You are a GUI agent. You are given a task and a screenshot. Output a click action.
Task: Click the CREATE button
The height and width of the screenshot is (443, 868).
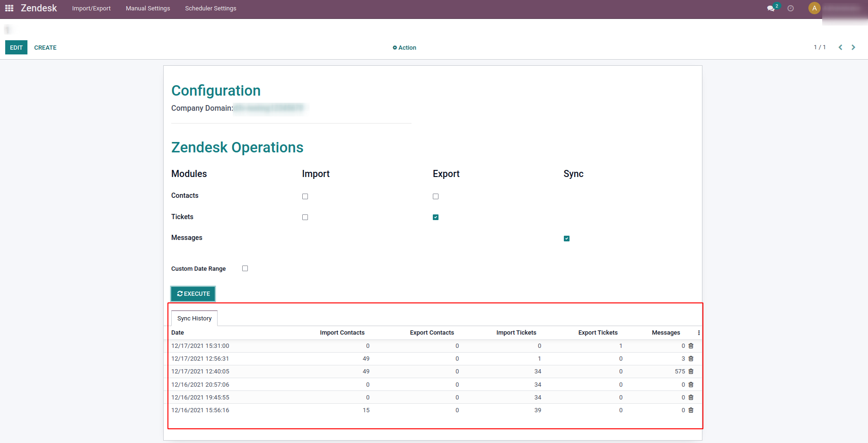tap(45, 48)
